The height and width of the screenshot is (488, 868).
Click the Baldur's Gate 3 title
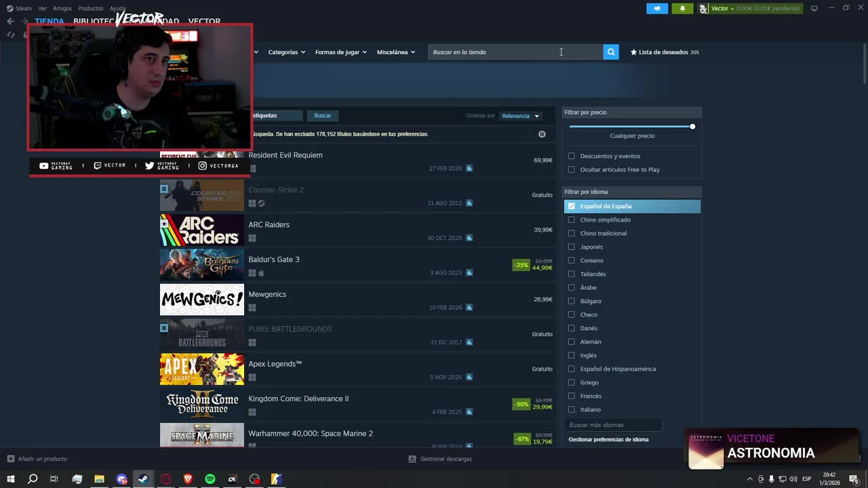coord(274,260)
